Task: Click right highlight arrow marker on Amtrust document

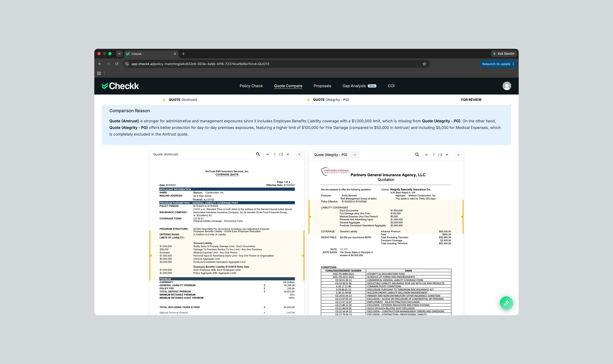Action: (x=303, y=256)
